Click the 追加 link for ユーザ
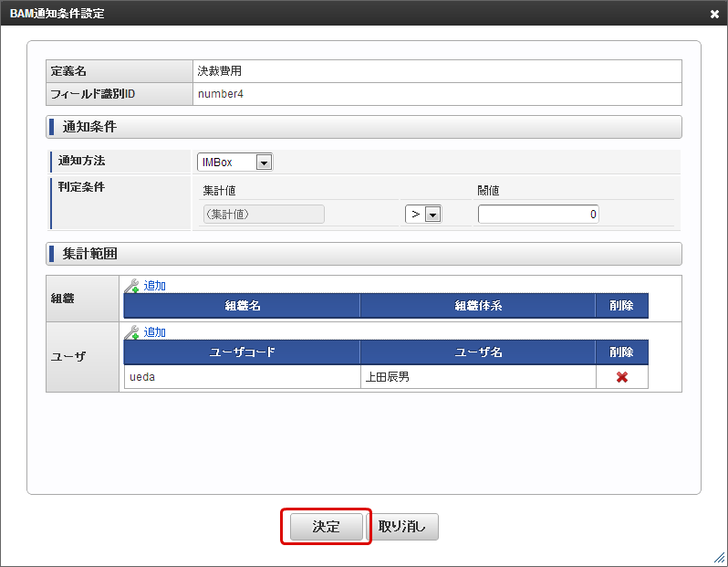The image size is (728, 567). pyautogui.click(x=154, y=331)
